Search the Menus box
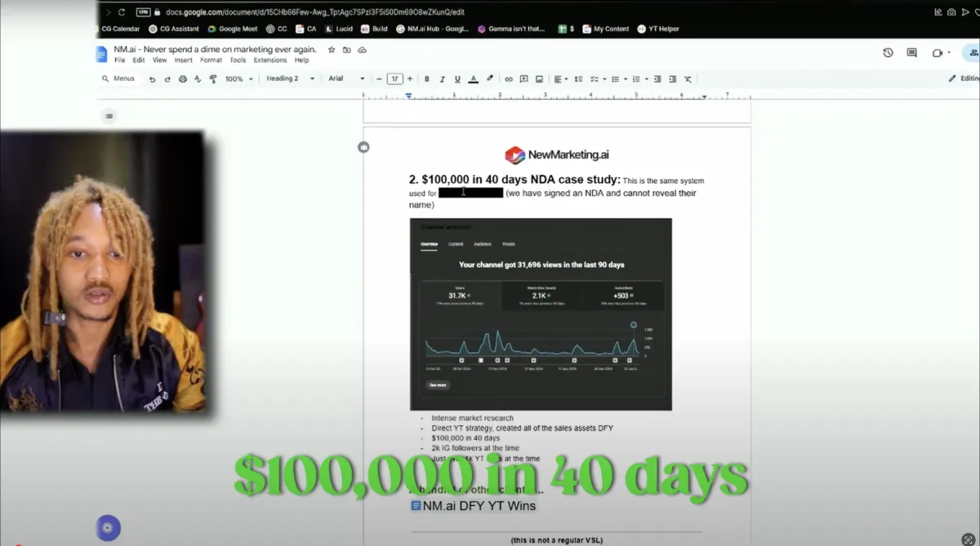 (x=119, y=79)
